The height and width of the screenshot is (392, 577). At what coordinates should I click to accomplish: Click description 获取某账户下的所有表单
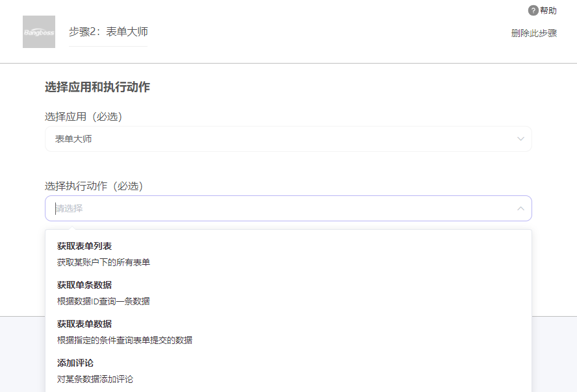[103, 262]
